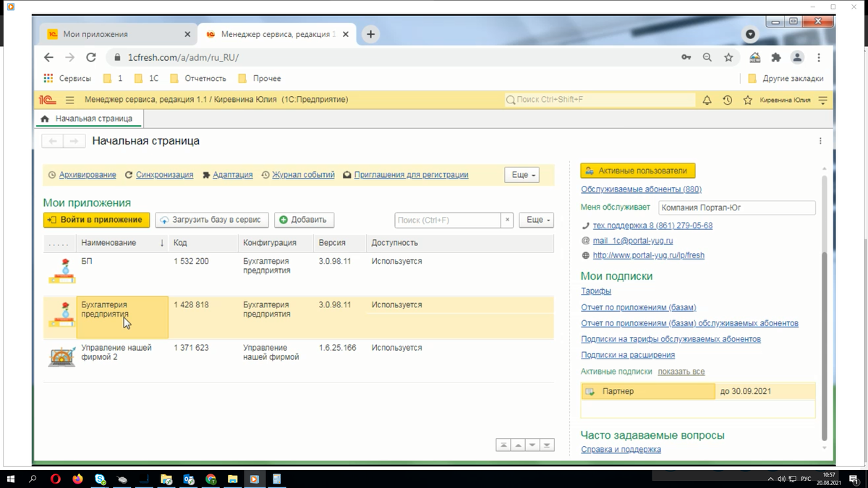Viewport: 868px width, 488px height.
Task: Open the Адаптация link
Action: point(233,175)
